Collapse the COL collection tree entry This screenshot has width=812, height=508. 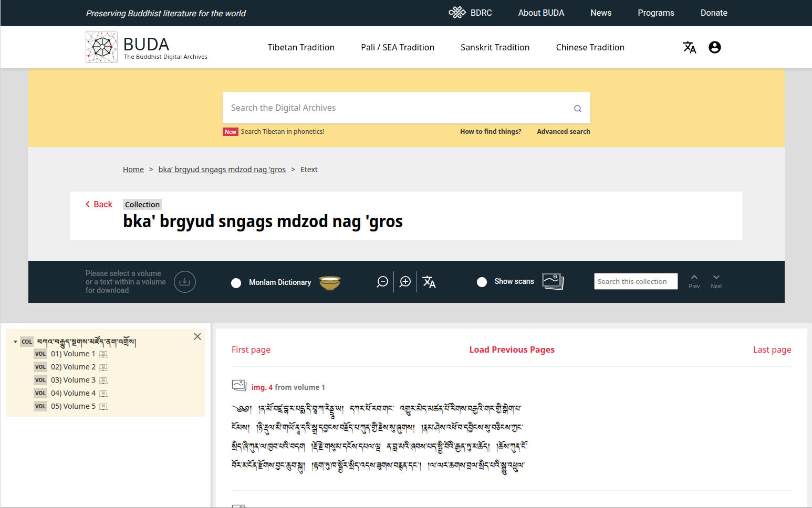click(x=15, y=342)
